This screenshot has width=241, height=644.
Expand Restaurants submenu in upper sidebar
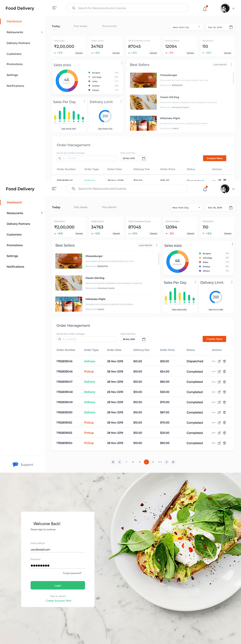coord(42,32)
